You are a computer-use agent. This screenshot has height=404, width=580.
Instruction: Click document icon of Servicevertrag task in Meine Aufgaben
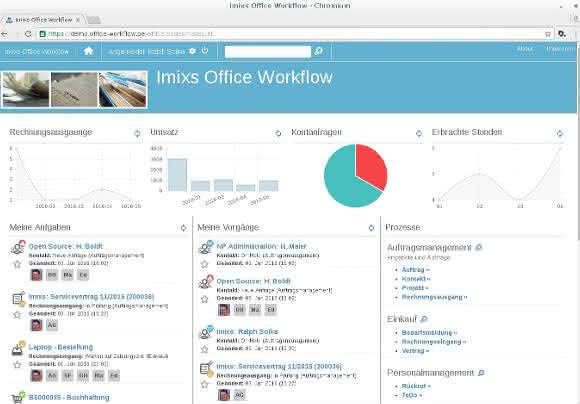pos(18,298)
